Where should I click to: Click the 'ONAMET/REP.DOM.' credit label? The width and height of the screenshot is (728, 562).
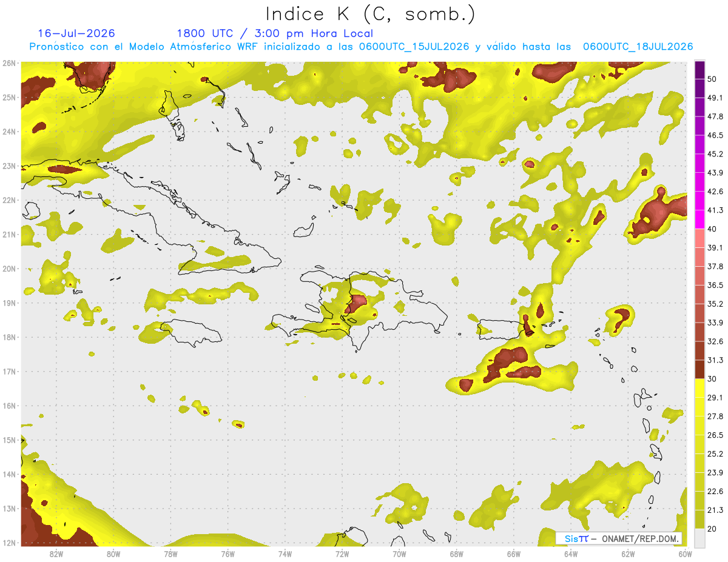pyautogui.click(x=639, y=538)
